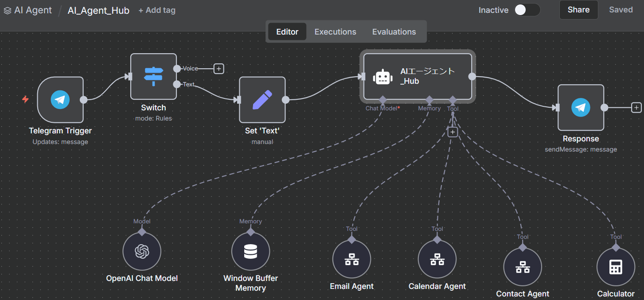Open the Window Buffer Memory node
The width and height of the screenshot is (644, 300).
coord(250,251)
